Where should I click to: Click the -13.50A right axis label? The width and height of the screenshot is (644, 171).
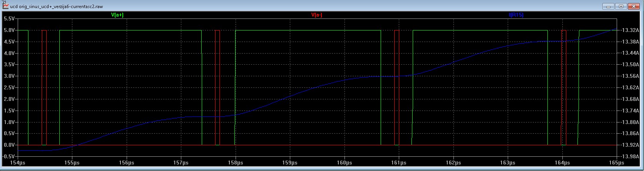coord(629,65)
